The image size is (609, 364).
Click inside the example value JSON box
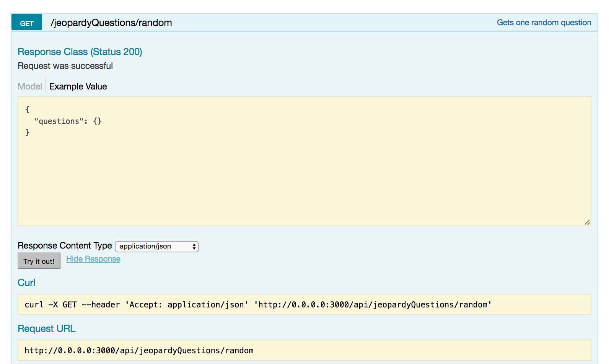click(304, 161)
